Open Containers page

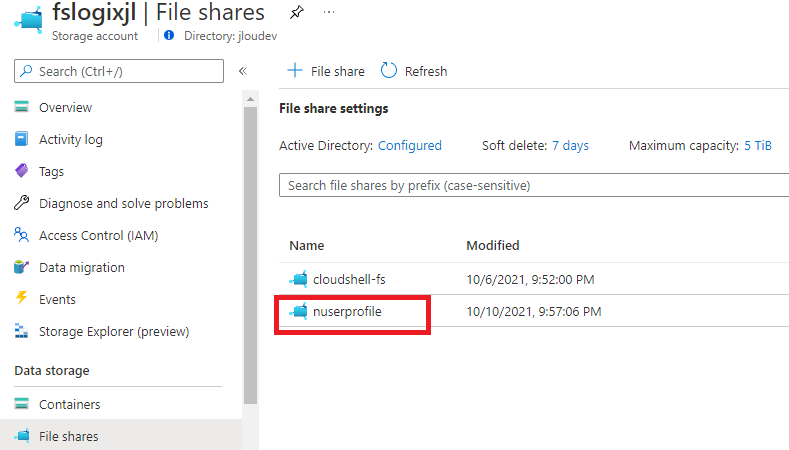click(70, 404)
